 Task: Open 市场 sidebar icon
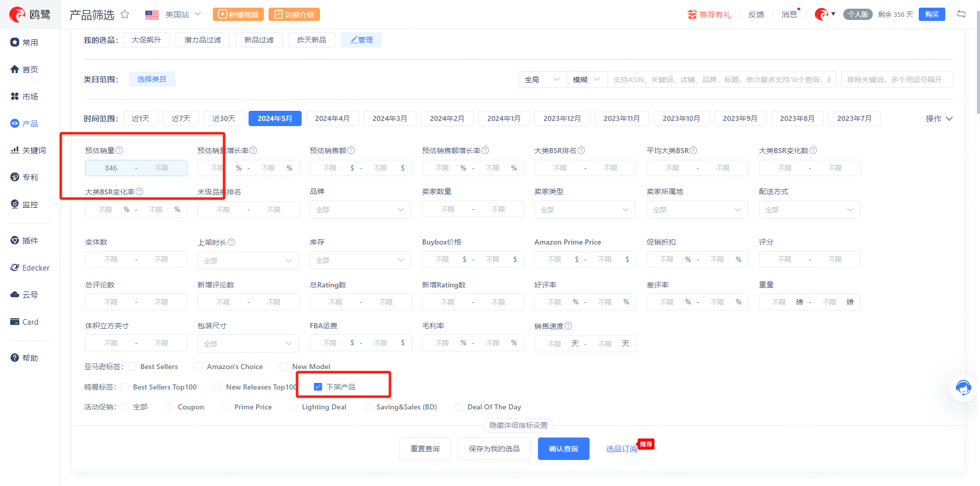(x=15, y=96)
